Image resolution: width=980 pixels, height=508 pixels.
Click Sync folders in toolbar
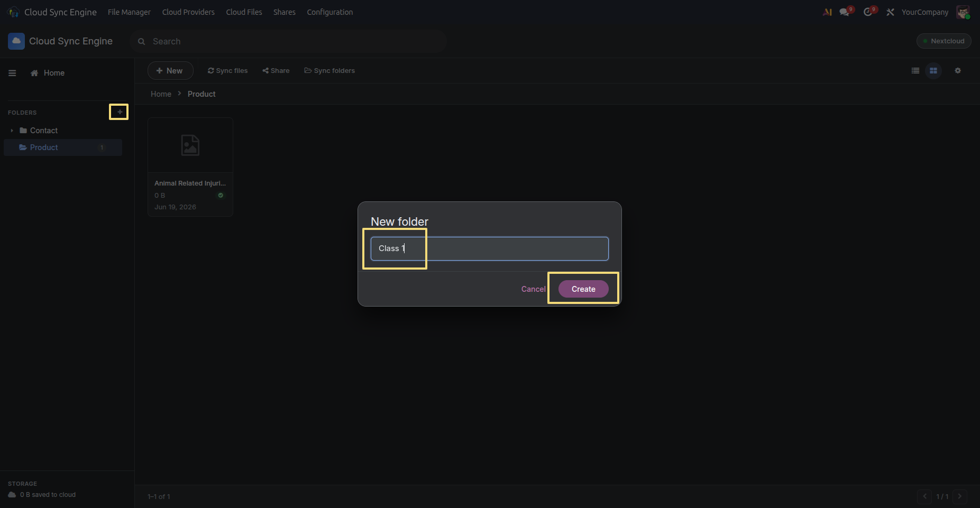point(329,71)
